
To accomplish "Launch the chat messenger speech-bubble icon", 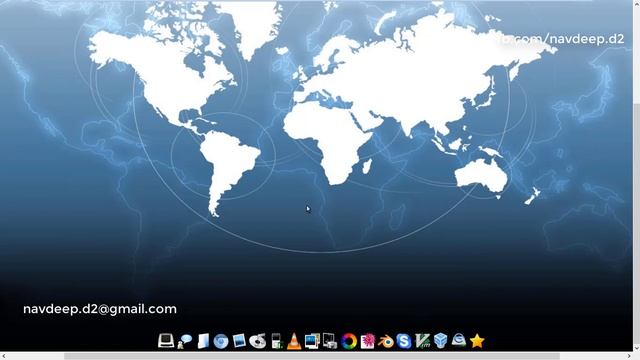I will click(x=185, y=341).
